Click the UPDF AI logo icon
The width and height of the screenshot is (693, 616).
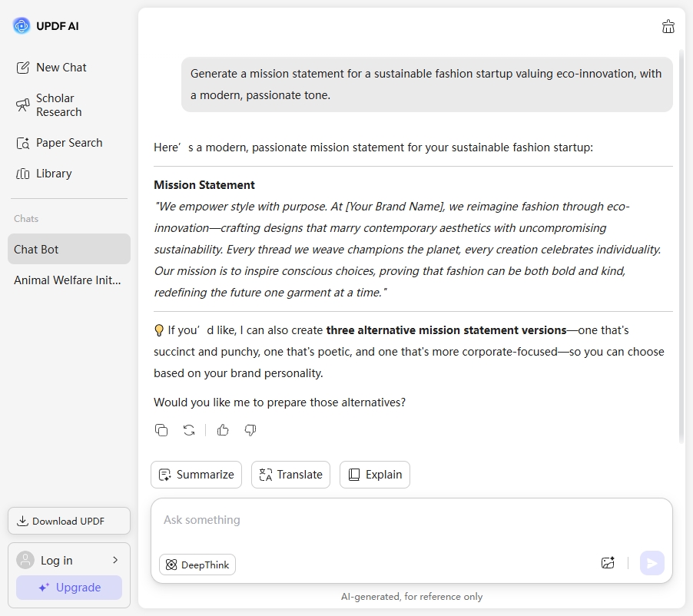coord(22,26)
